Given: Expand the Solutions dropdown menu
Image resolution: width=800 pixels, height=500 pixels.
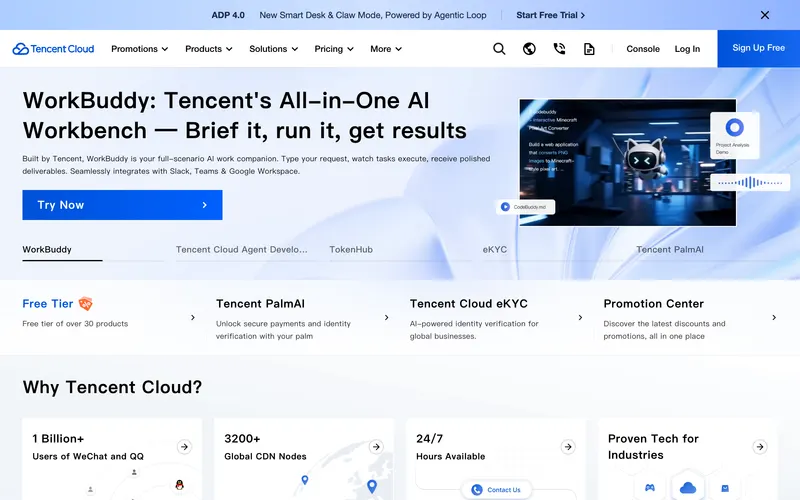Looking at the screenshot, I should click(273, 49).
